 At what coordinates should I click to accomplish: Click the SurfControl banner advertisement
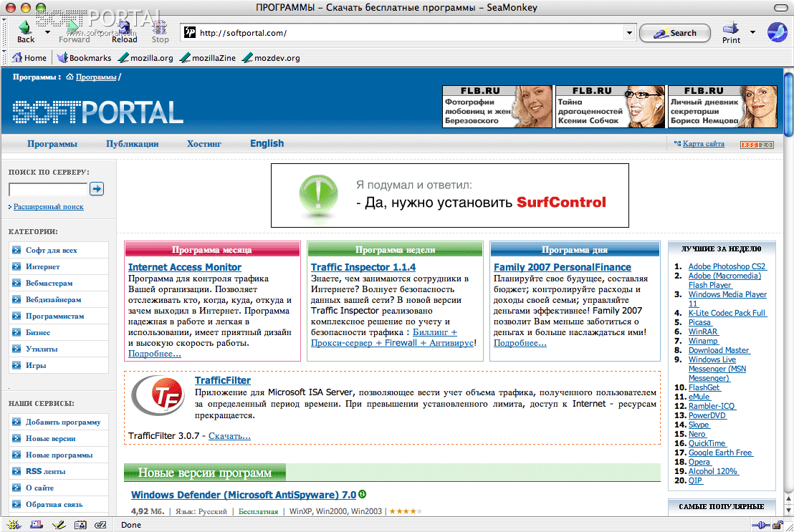pyautogui.click(x=449, y=195)
